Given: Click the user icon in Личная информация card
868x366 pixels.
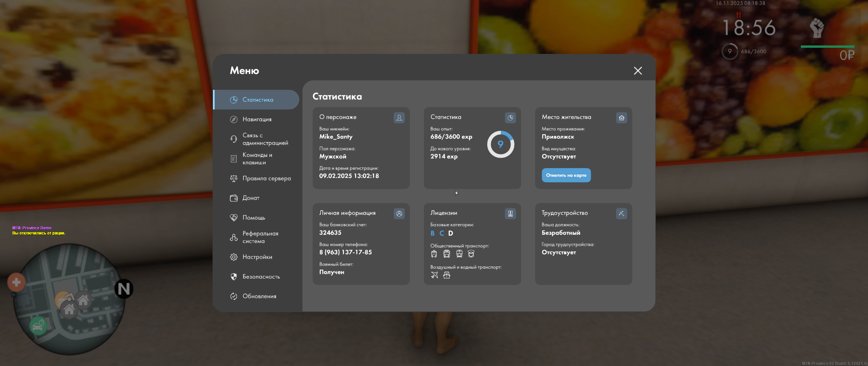Looking at the screenshot, I should 399,213.
